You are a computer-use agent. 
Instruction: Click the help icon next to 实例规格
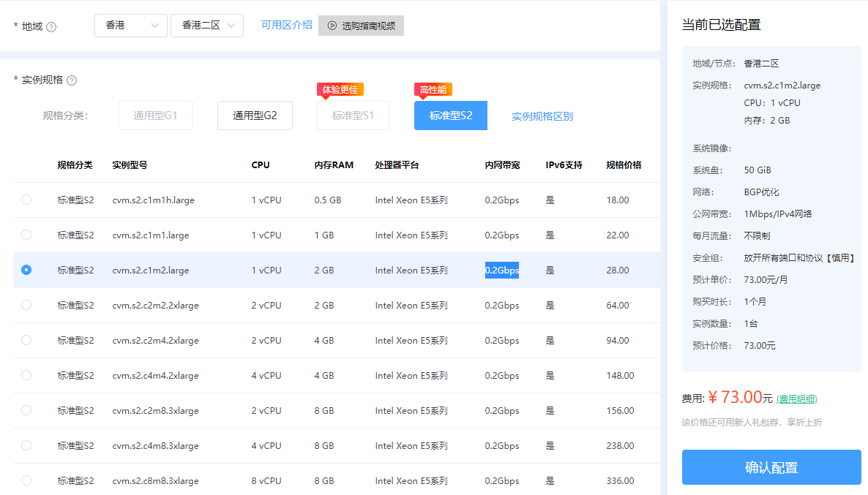(72, 80)
